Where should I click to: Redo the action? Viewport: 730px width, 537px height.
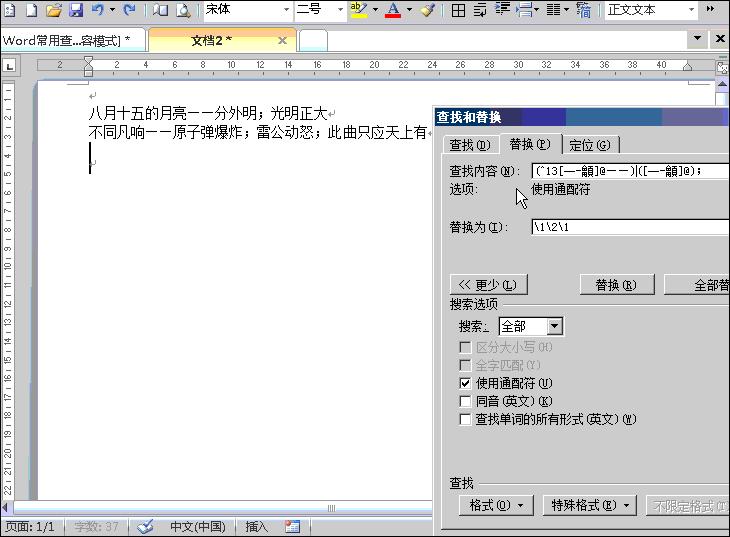[x=129, y=10]
